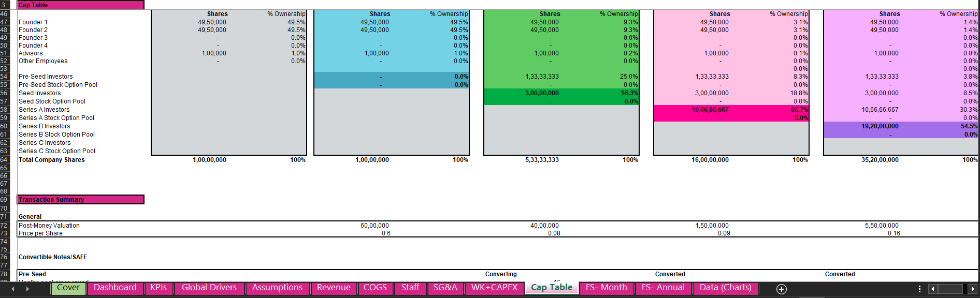Screen dimensions: 980x298
Task: Select the 40,00,000 post-money valuation cell
Action: point(544,226)
